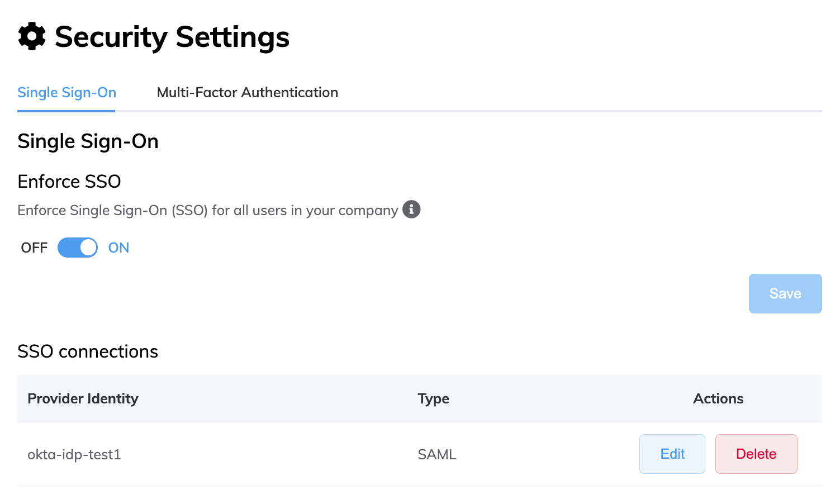This screenshot has height=504, width=840.
Task: Click the okta-idp-test1 provider name
Action: pos(74,454)
